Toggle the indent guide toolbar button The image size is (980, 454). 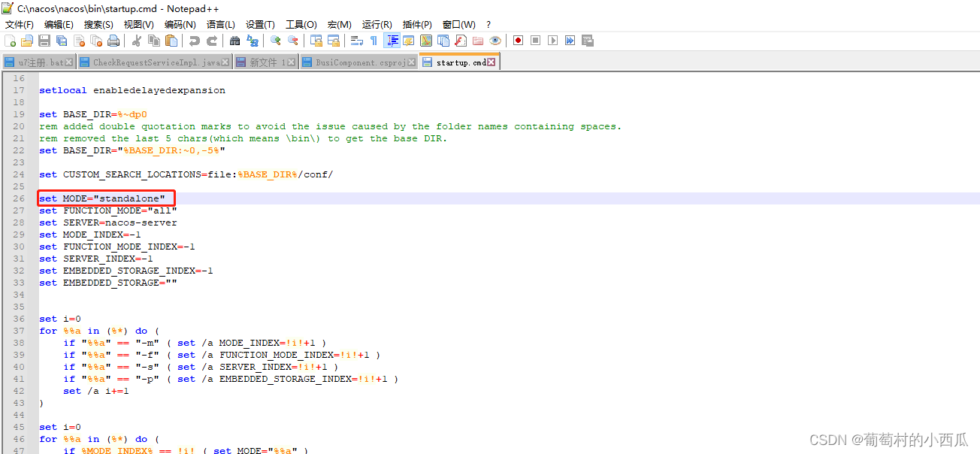tap(392, 41)
